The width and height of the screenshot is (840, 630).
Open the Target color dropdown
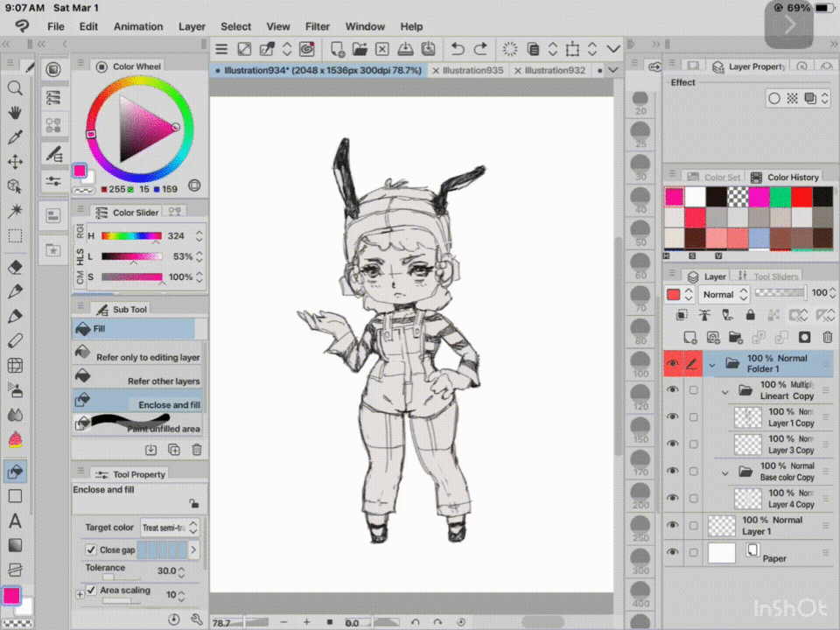[170, 528]
